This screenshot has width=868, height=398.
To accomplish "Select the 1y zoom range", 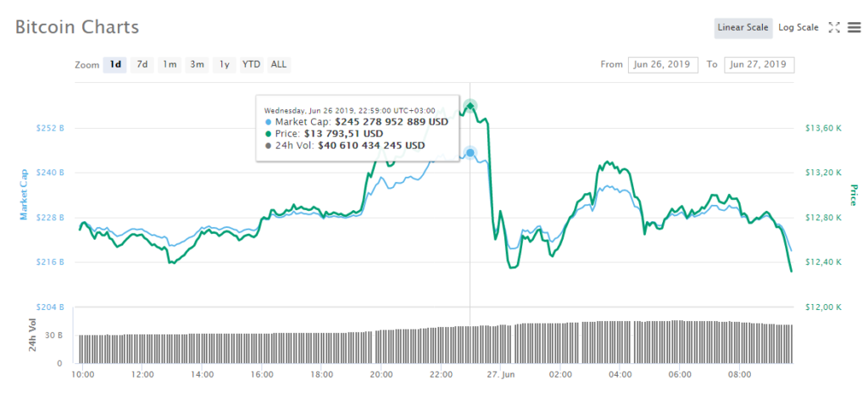I will (224, 64).
